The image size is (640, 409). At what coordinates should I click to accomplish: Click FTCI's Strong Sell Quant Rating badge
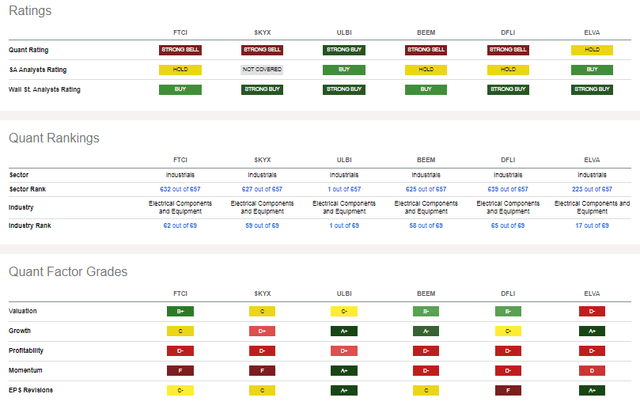(x=180, y=50)
